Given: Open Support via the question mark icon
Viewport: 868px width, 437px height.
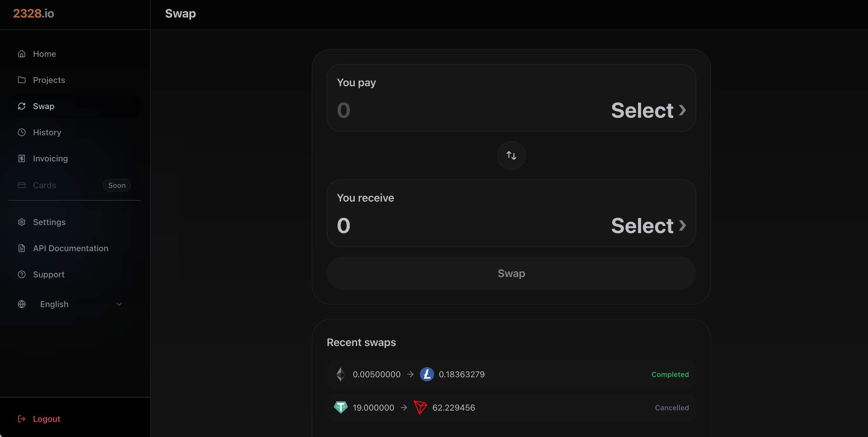Looking at the screenshot, I should tap(22, 274).
